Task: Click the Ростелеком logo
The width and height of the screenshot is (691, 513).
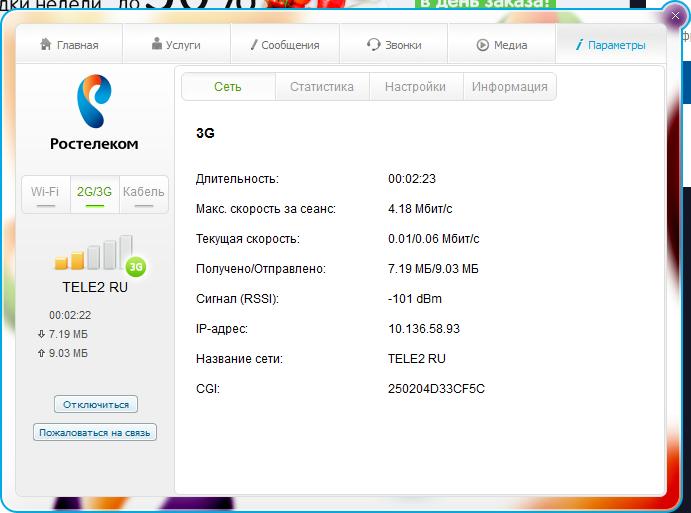Action: pyautogui.click(x=94, y=114)
